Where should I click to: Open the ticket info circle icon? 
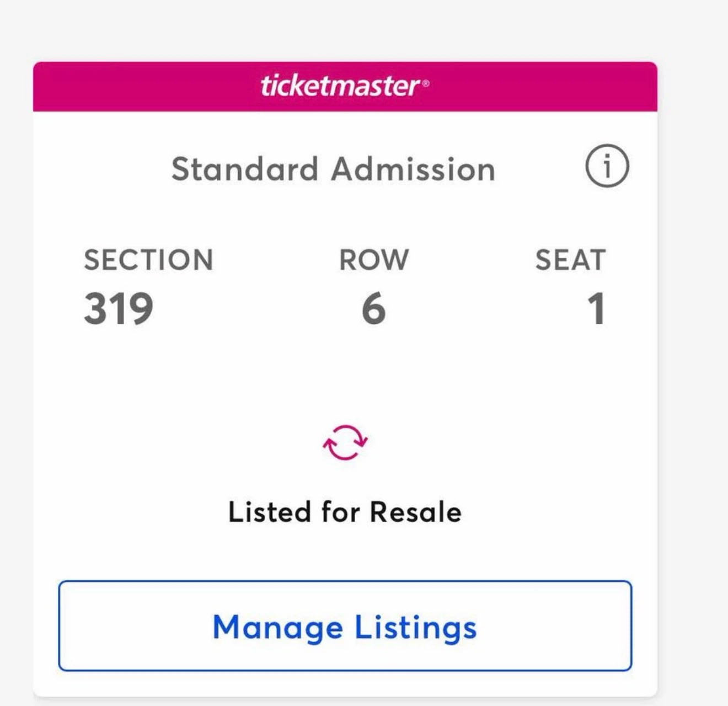[x=607, y=166]
